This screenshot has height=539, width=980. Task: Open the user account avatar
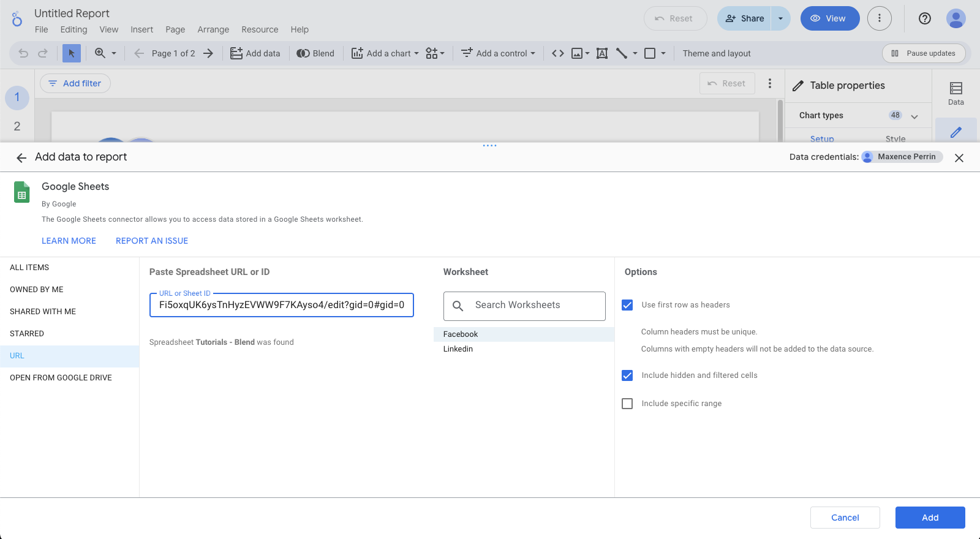coord(956,18)
